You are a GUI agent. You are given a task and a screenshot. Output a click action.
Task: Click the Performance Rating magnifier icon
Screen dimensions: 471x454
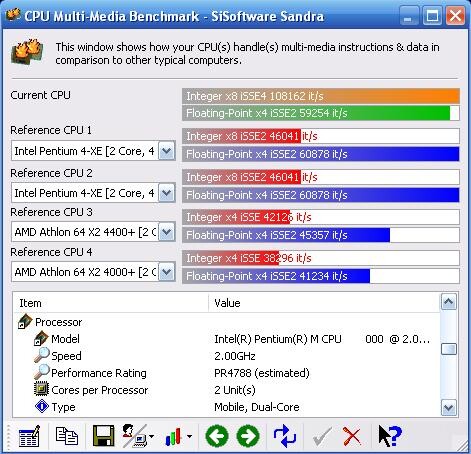[x=42, y=372]
